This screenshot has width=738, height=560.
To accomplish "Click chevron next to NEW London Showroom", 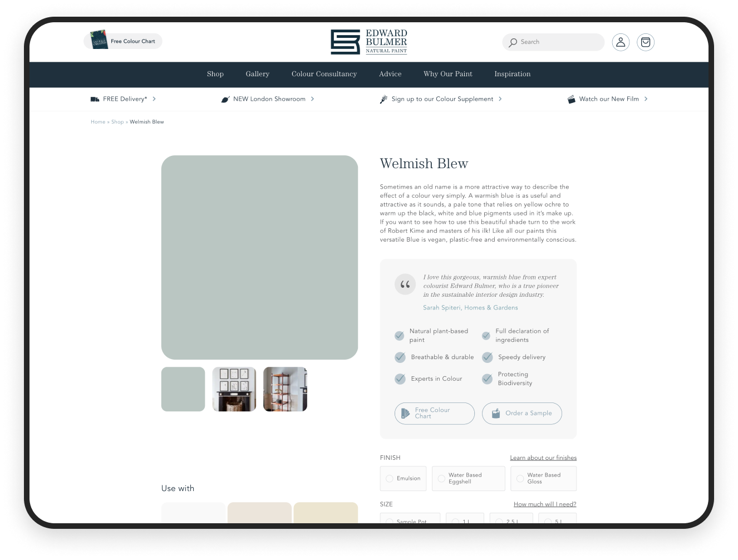I will [x=312, y=99].
